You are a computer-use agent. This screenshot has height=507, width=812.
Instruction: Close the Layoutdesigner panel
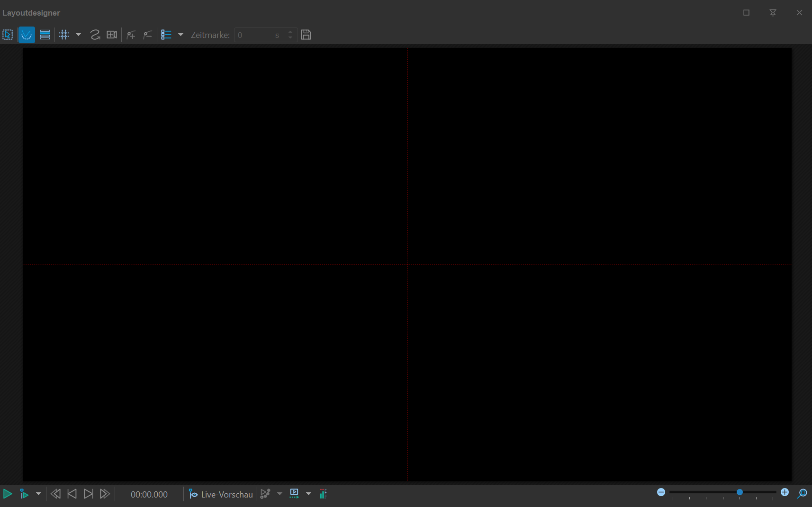(x=799, y=13)
